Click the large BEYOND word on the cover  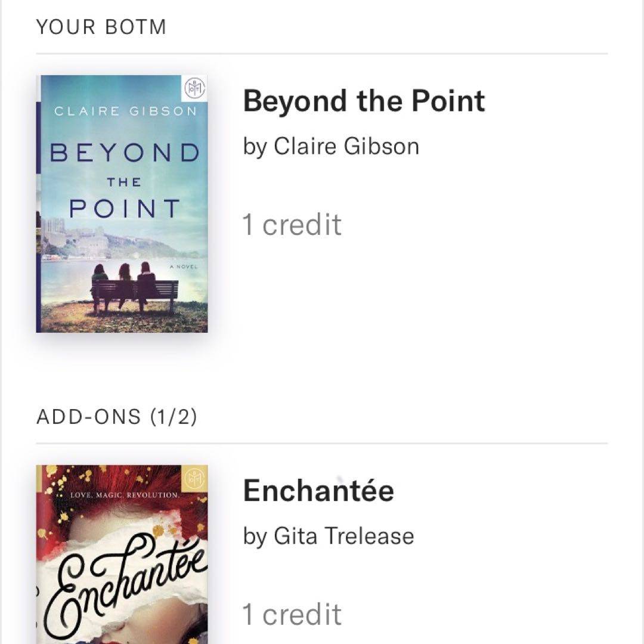click(124, 153)
